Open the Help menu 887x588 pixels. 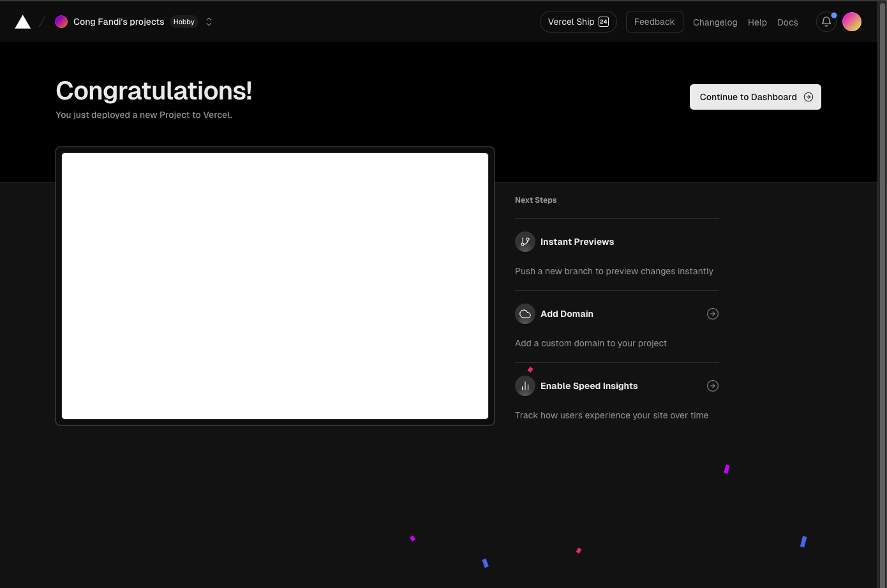point(757,22)
